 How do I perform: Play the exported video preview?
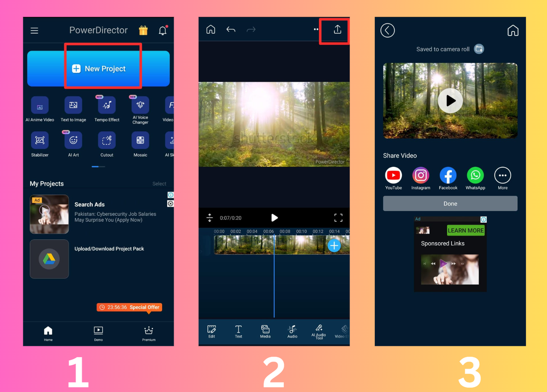pyautogui.click(x=450, y=100)
